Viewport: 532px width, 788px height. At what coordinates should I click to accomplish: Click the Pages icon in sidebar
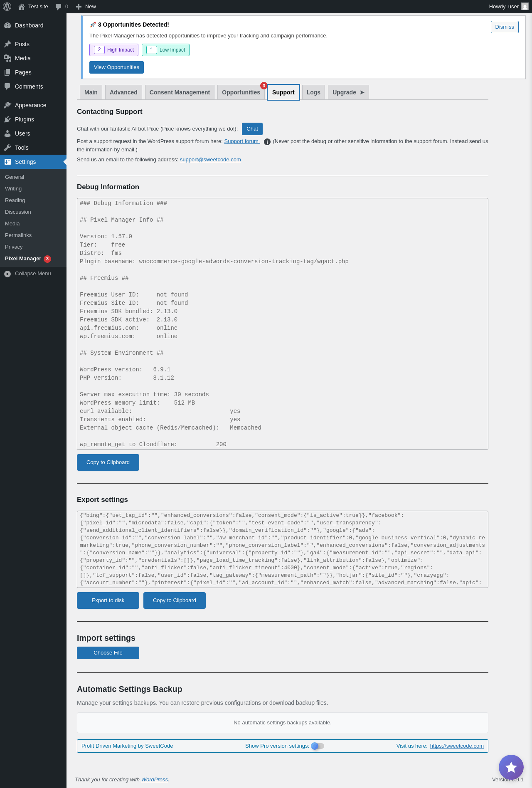click(x=7, y=72)
